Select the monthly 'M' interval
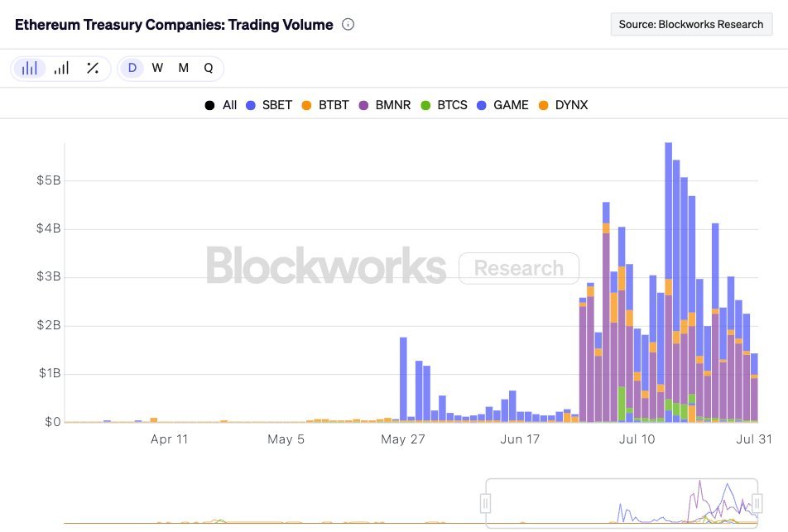The image size is (788, 532). pos(184,68)
